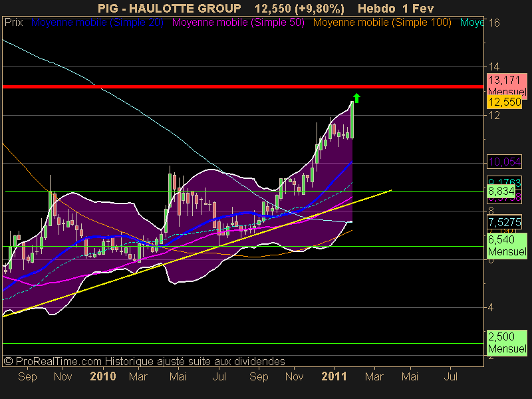Click the Jul label following 2011
Viewport: 532px width, 399px height.
451,376
